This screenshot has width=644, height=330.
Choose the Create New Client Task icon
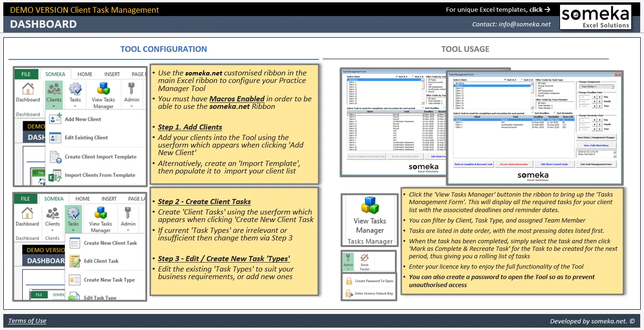(75, 243)
